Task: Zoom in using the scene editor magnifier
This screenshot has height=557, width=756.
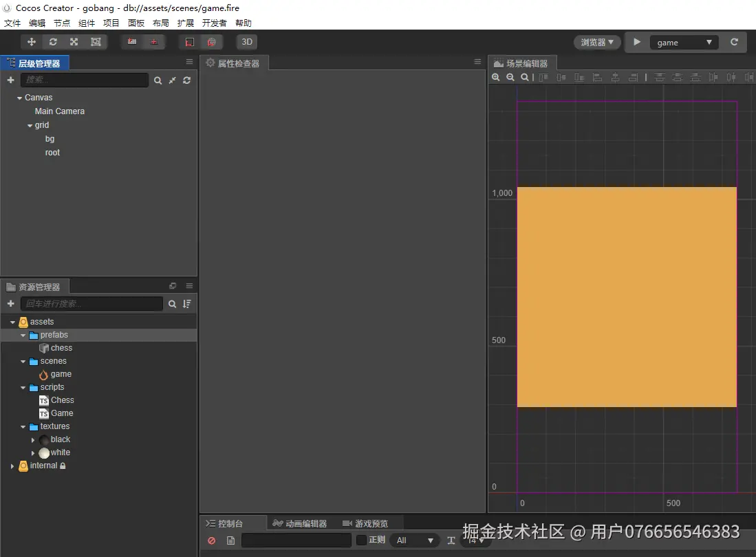Action: pyautogui.click(x=497, y=77)
